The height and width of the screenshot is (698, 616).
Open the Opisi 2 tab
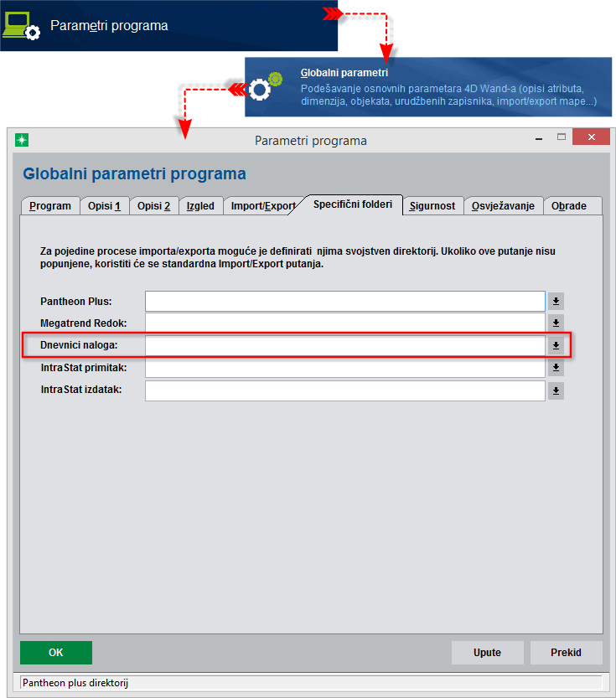[x=154, y=206]
